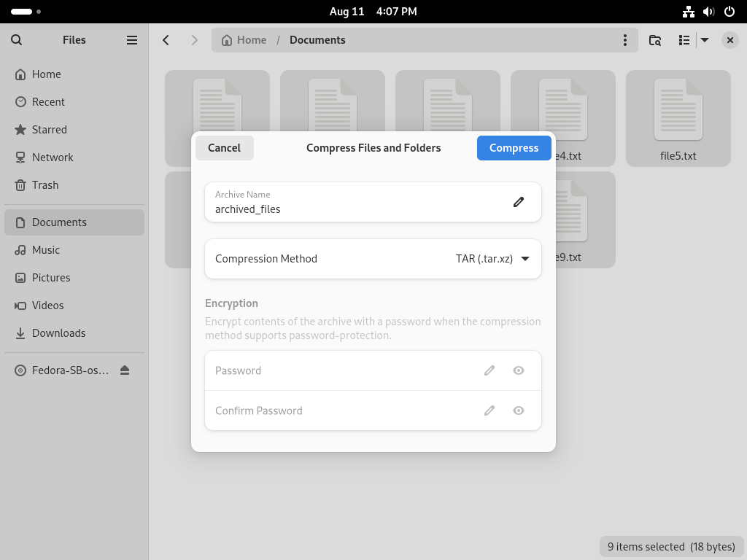The height and width of the screenshot is (560, 747).
Task: Open Recent in the sidebar
Action: [x=74, y=102]
